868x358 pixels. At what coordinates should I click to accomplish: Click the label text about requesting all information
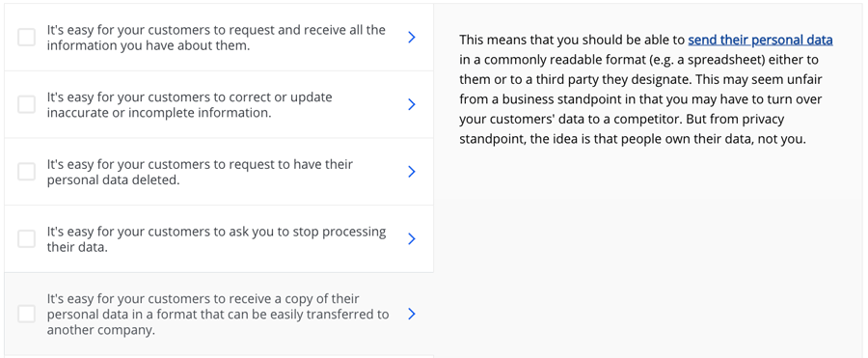point(216,37)
